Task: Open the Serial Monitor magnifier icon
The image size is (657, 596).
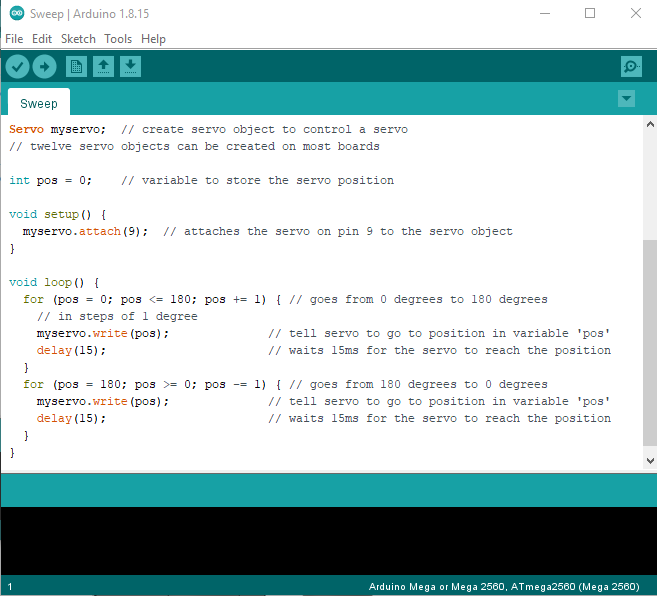Action: coord(631,67)
